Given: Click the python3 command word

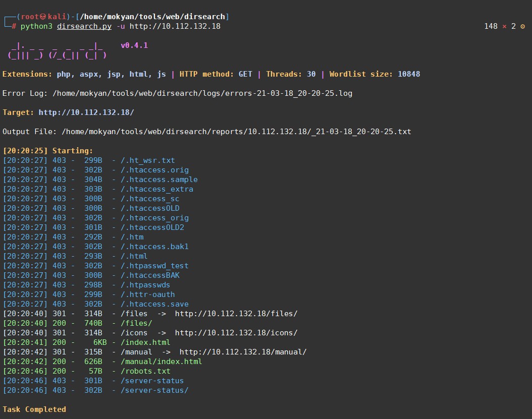Looking at the screenshot, I should coord(37,26).
